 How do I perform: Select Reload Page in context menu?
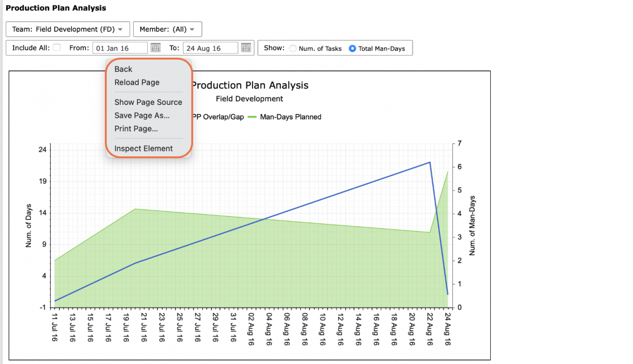tap(137, 82)
